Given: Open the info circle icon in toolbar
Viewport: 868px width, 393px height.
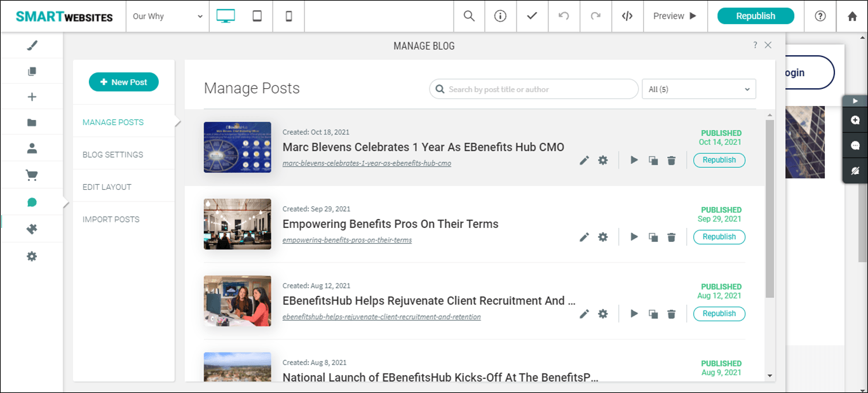Looking at the screenshot, I should pyautogui.click(x=501, y=16).
